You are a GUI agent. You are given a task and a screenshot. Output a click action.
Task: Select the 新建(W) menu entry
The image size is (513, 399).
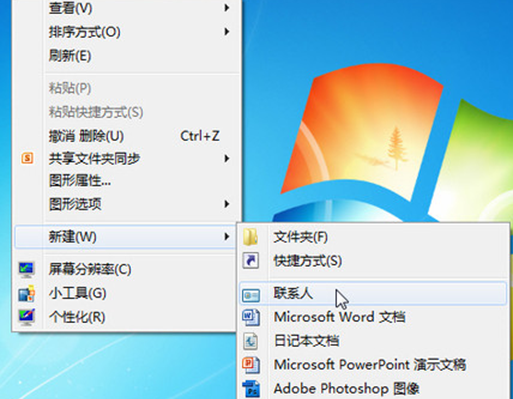126,237
